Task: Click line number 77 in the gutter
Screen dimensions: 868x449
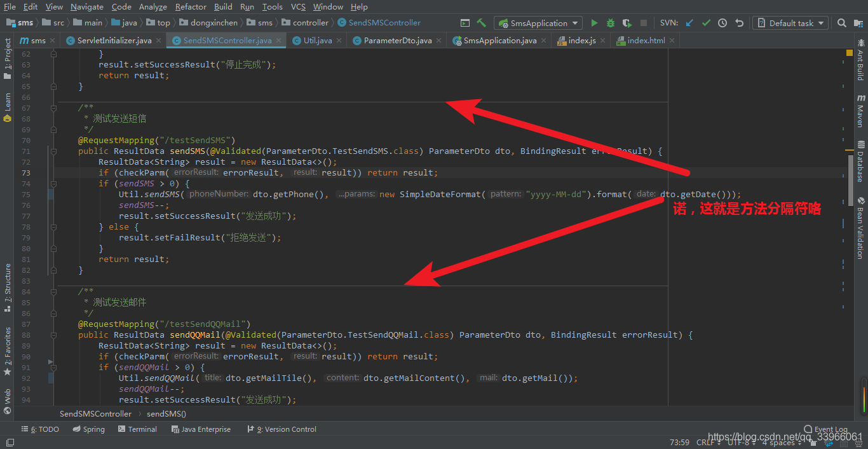Action: (x=26, y=216)
